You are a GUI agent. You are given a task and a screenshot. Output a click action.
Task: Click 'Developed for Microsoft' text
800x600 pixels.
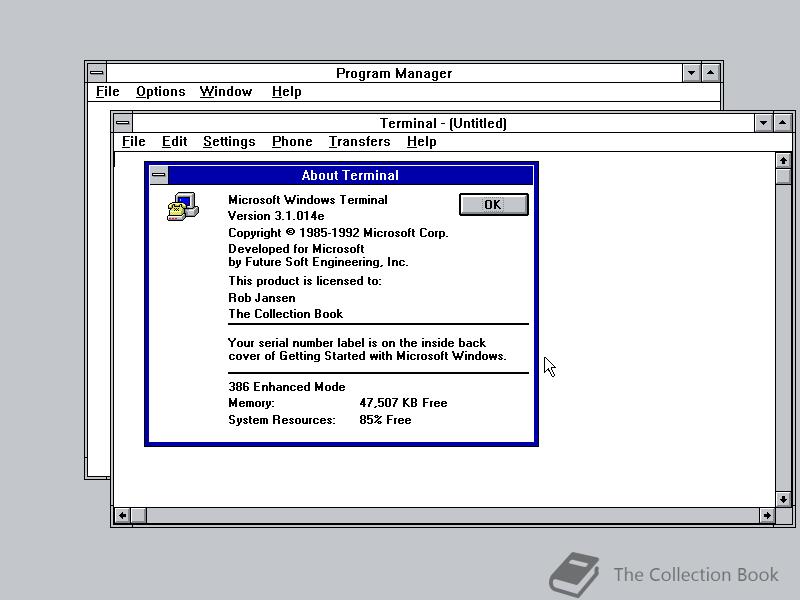pyautogui.click(x=296, y=248)
